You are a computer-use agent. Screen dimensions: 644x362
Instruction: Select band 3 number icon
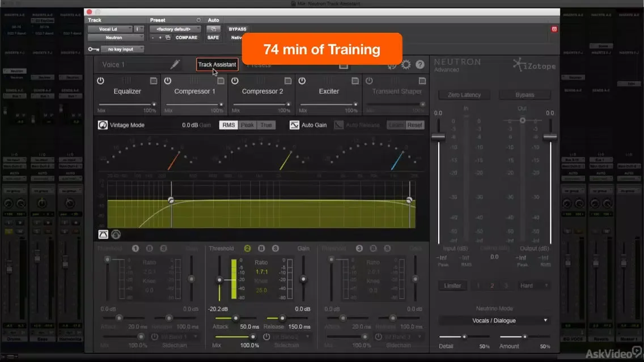click(359, 248)
